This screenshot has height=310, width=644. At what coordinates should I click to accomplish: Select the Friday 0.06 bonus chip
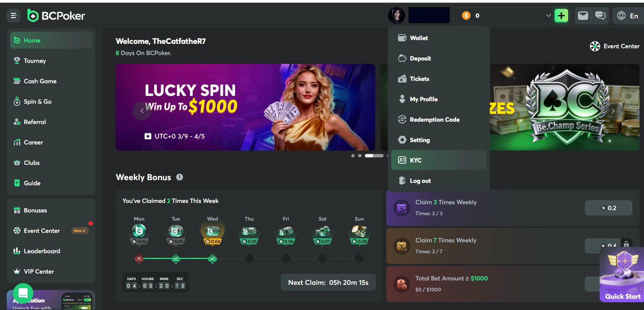click(x=286, y=234)
